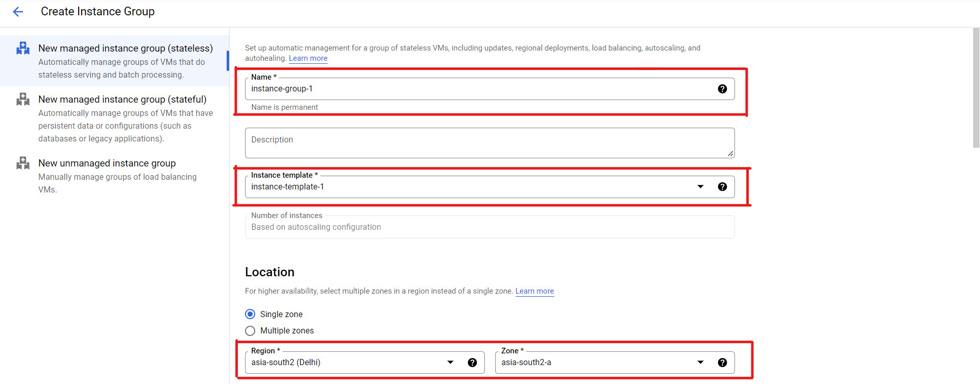Select New unmanaged instance group
980x384 pixels.
pos(114,176)
